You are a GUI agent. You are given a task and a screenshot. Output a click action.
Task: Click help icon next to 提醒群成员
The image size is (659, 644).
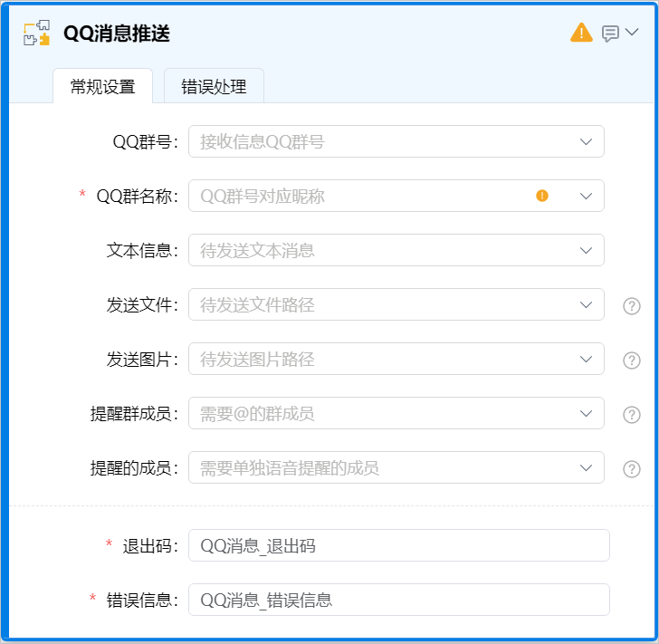point(632,415)
